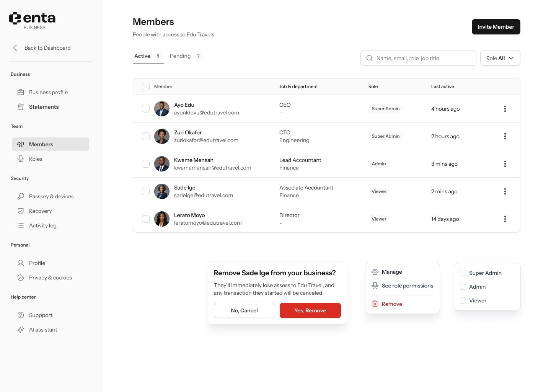Click the Enta Business logo
Viewport: 551px width, 392px height.
32,21
